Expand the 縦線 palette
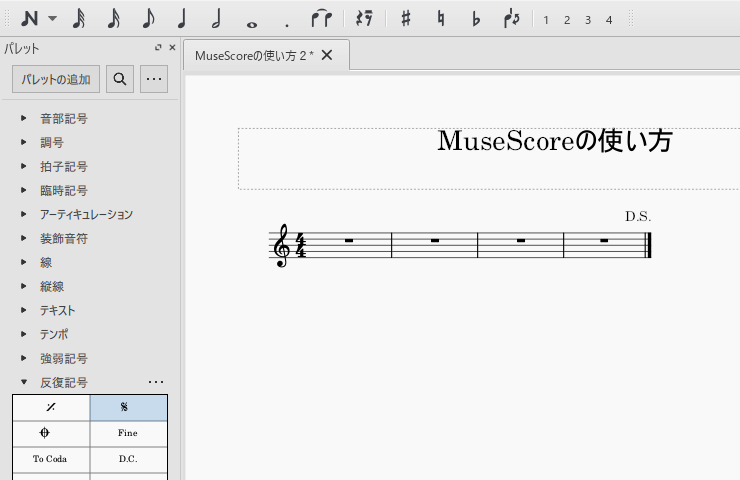740x480 pixels. click(24, 286)
